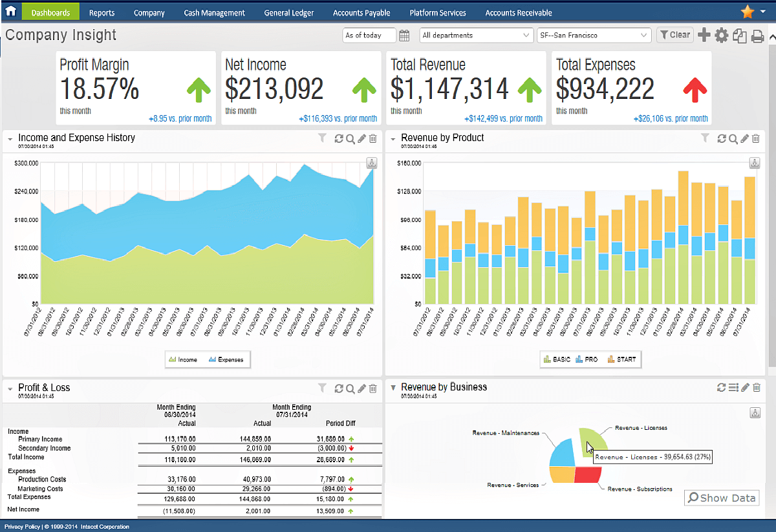Screen dimensions: 776x532
Task: Open dashboard settings gear
Action: [720, 35]
